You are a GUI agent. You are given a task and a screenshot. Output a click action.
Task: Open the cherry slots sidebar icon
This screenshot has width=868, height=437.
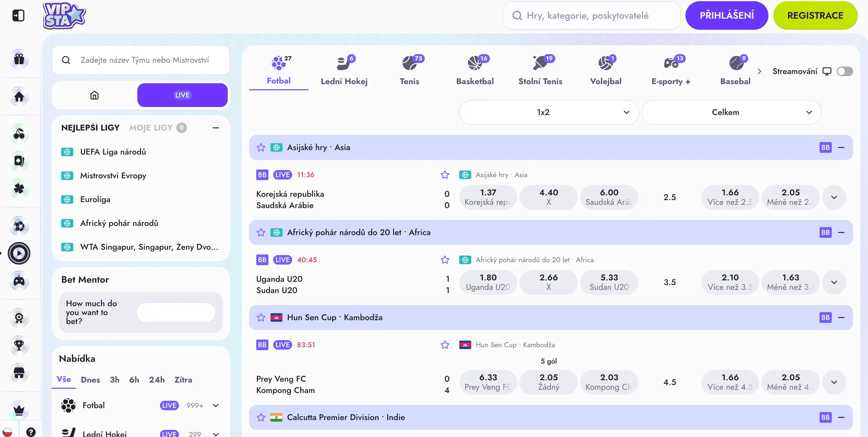point(19,134)
